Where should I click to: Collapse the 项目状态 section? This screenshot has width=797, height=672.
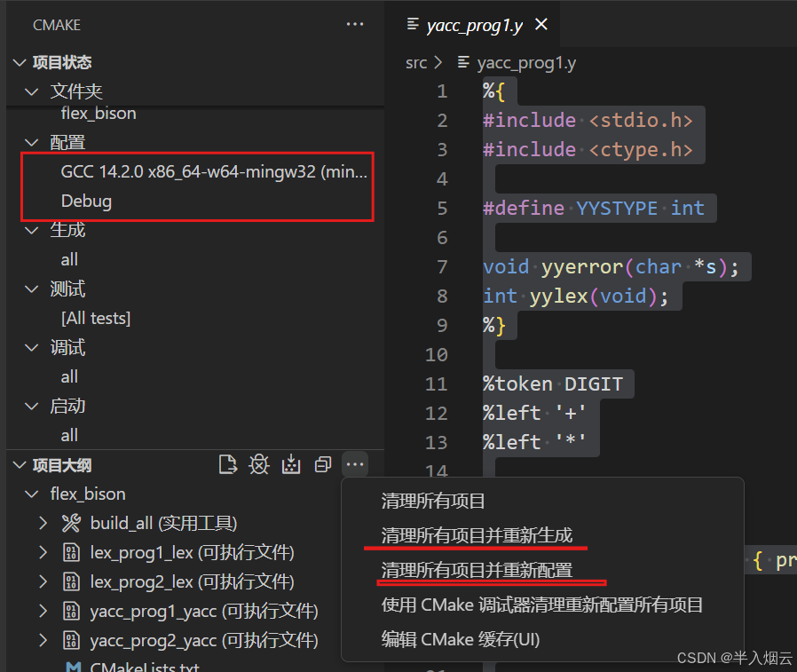(x=20, y=62)
